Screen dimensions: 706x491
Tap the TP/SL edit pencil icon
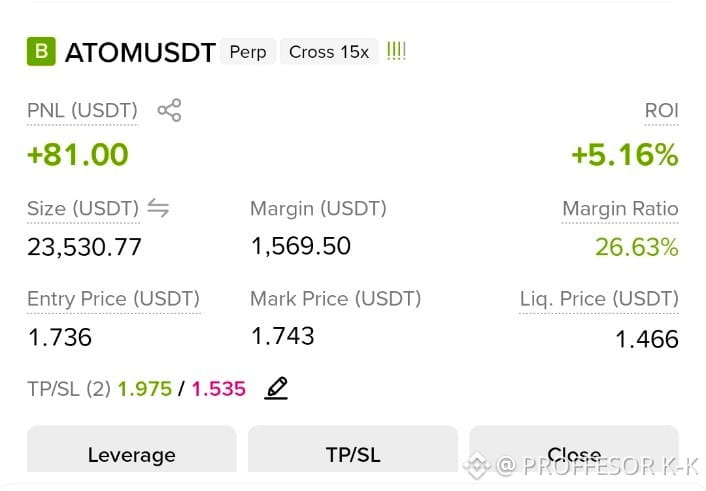pos(276,388)
